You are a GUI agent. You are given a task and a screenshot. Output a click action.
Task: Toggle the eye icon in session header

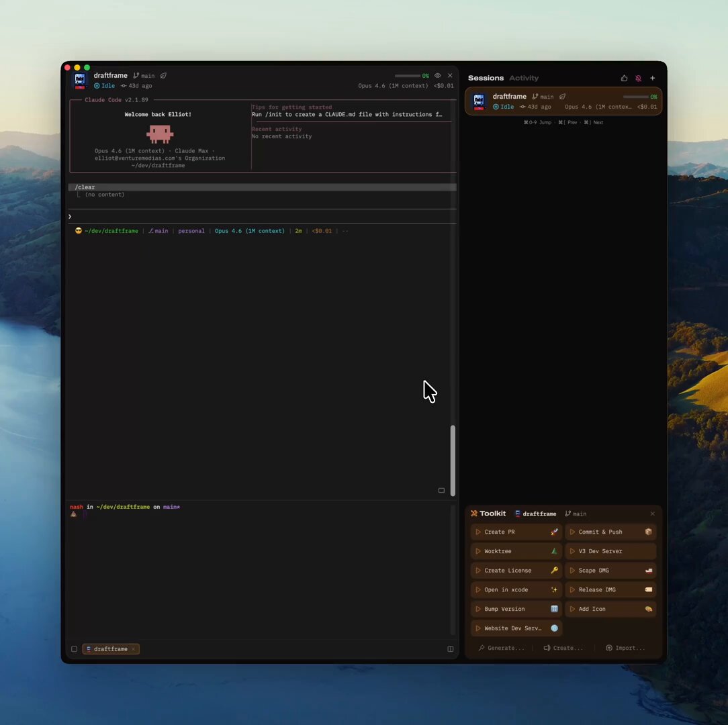click(x=437, y=76)
